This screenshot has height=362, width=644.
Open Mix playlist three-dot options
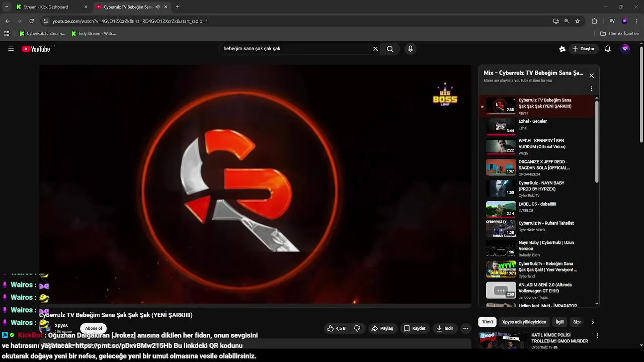click(x=592, y=89)
